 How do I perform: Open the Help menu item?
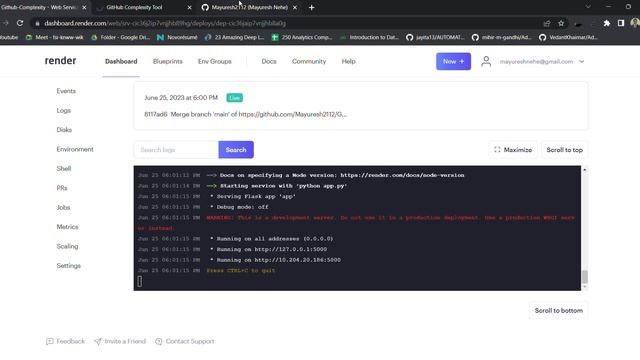[x=349, y=61]
